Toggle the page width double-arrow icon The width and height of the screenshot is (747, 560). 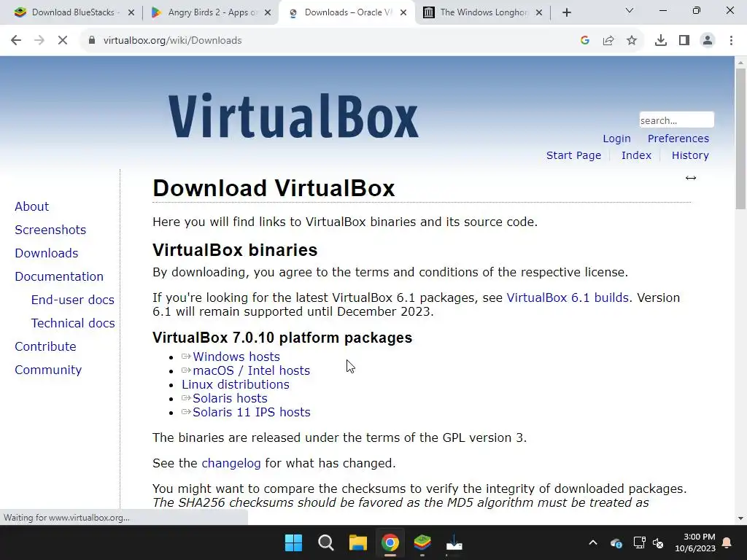point(691,178)
